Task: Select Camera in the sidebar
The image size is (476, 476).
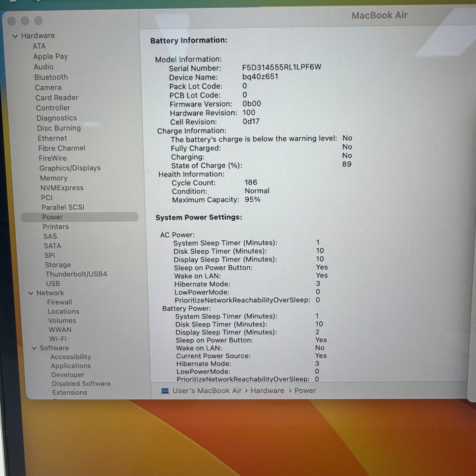Action: 48,87
